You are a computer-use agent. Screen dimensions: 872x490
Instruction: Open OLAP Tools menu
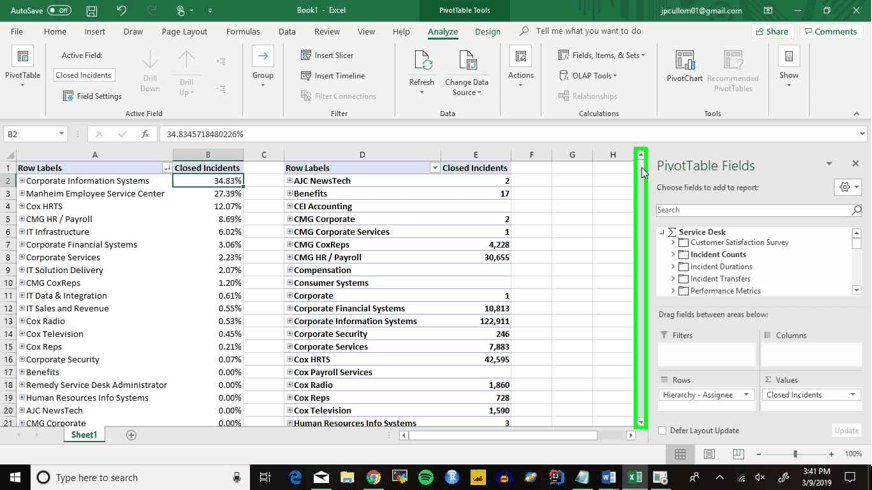click(588, 76)
